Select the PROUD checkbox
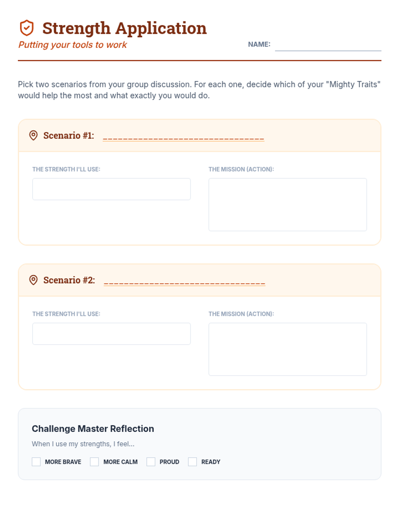Viewport: 399px width, 532px height. point(151,462)
